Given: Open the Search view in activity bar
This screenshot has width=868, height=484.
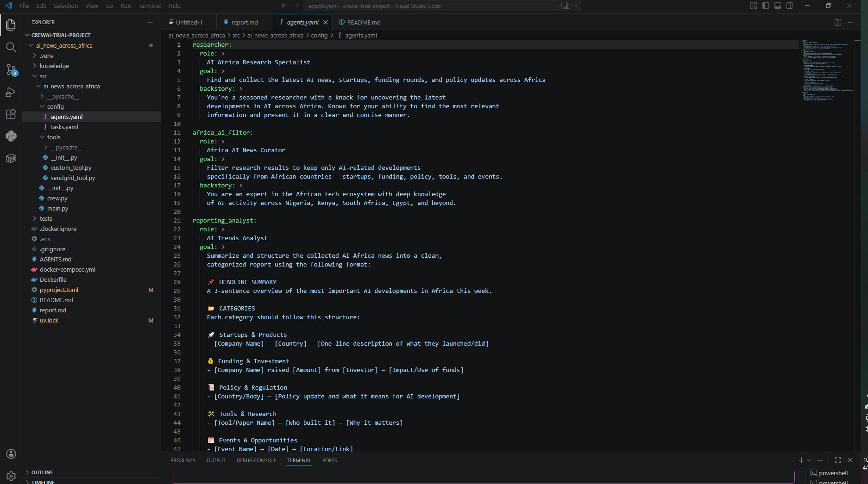Looking at the screenshot, I should (11, 47).
